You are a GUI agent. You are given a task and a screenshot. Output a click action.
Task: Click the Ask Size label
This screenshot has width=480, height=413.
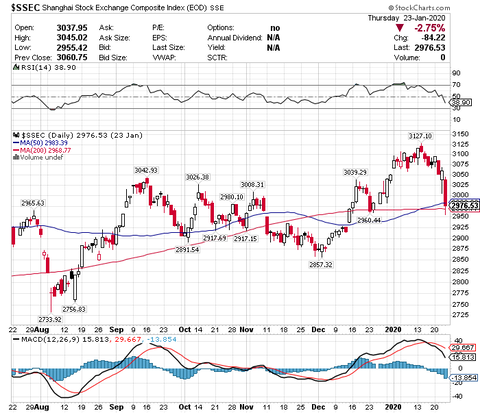point(114,38)
